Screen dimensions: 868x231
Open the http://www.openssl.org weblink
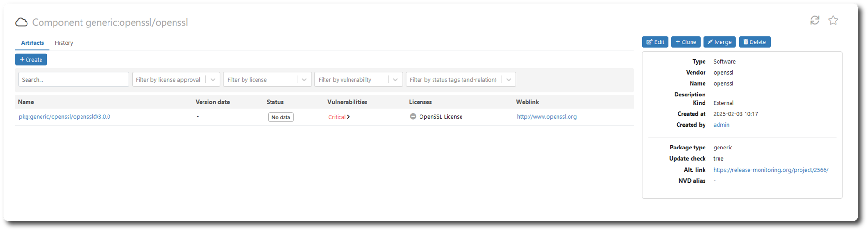[x=547, y=117]
